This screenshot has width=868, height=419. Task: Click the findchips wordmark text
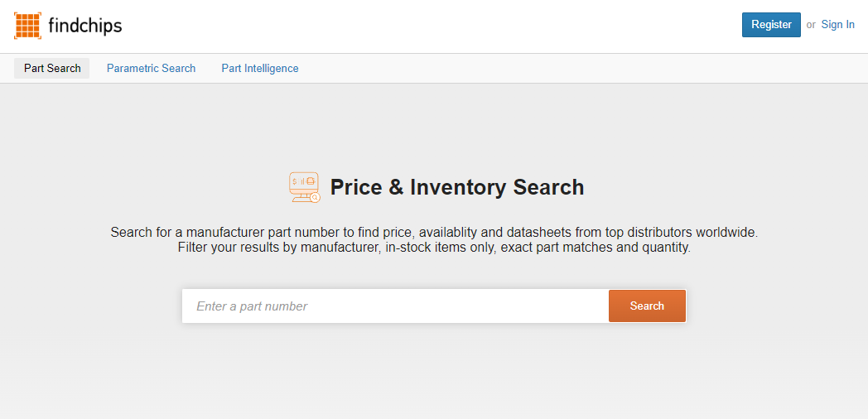85,25
